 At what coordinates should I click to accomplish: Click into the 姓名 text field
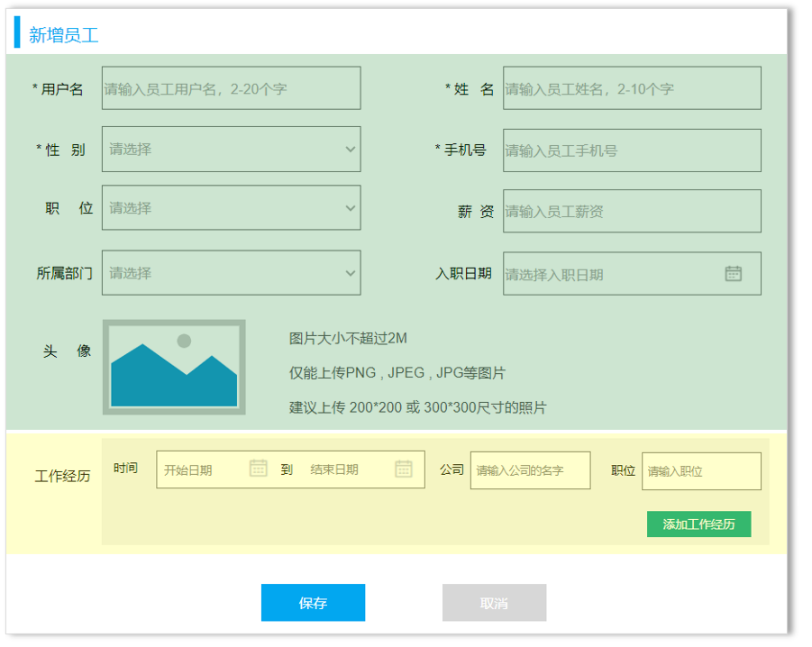coord(631,88)
